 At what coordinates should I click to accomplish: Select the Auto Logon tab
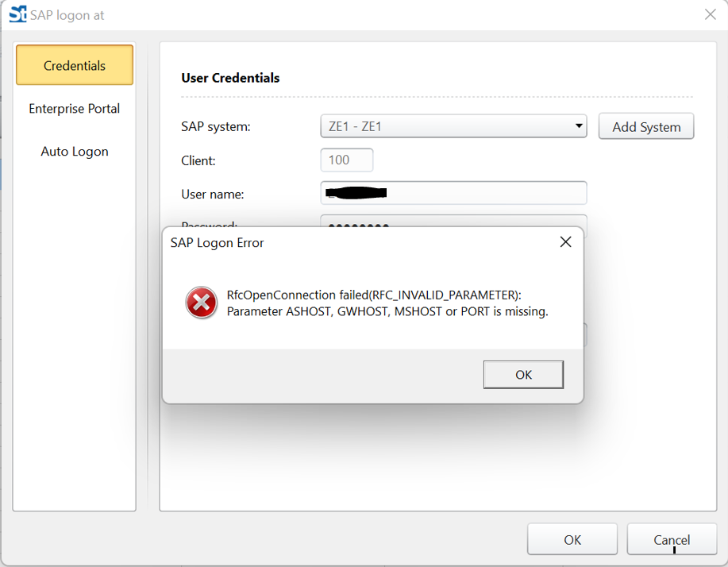click(75, 152)
